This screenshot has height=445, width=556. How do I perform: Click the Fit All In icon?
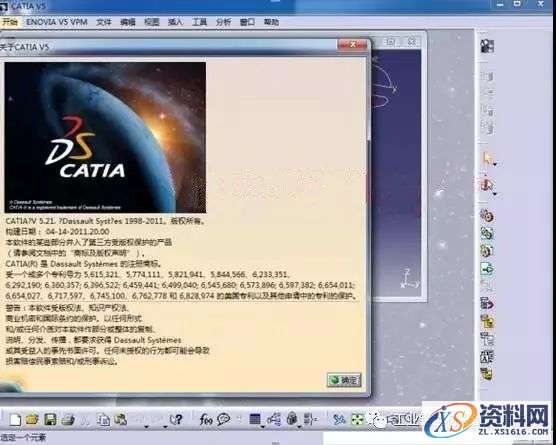[x=358, y=420]
